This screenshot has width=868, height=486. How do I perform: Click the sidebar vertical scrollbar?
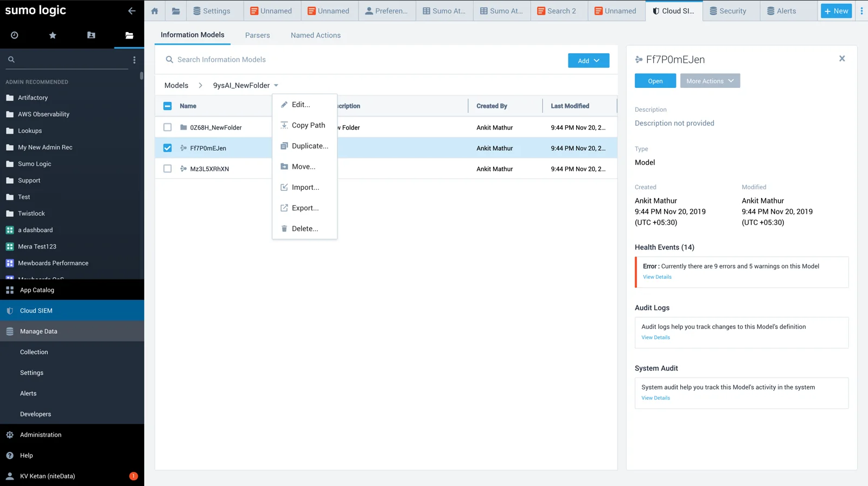[142, 76]
